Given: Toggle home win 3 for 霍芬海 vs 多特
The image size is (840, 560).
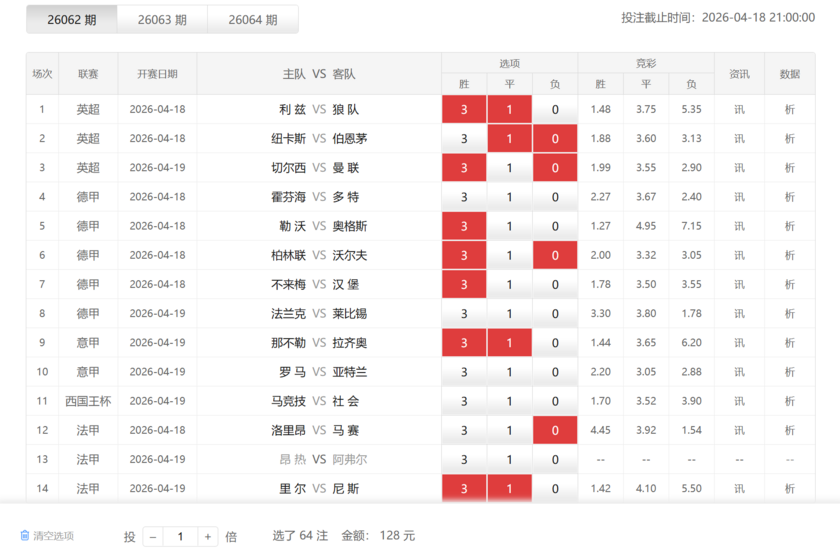Looking at the screenshot, I should tap(464, 197).
